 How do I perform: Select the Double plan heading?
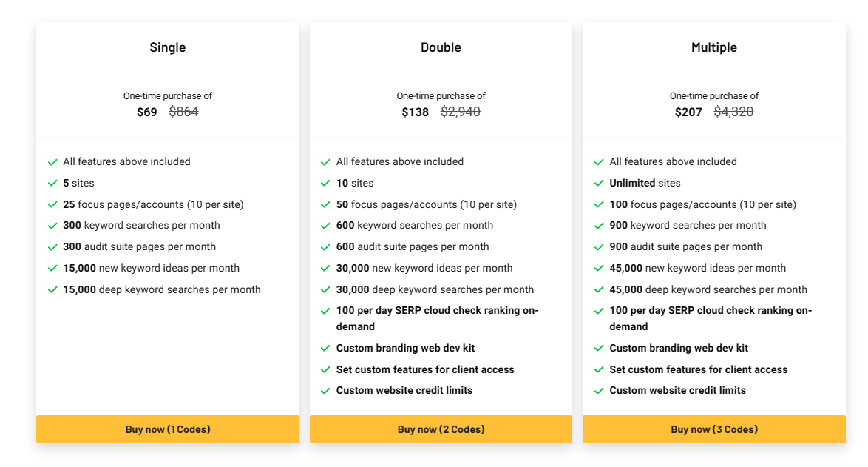tap(441, 47)
